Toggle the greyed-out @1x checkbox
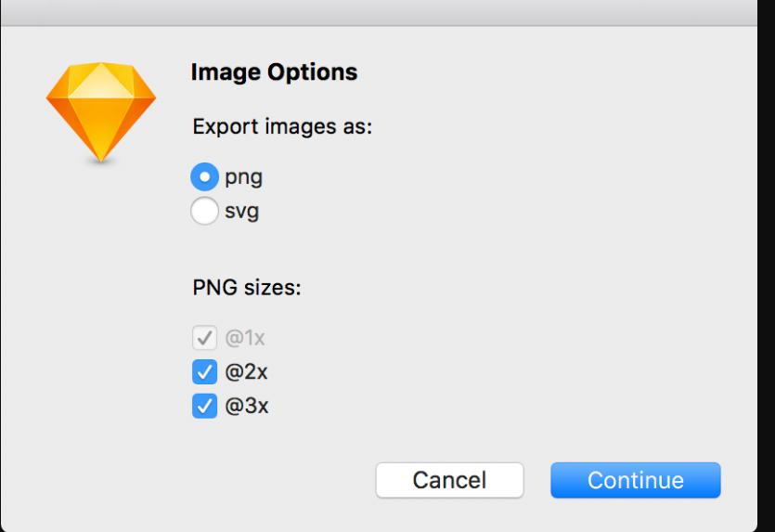The image size is (775, 532). click(204, 338)
